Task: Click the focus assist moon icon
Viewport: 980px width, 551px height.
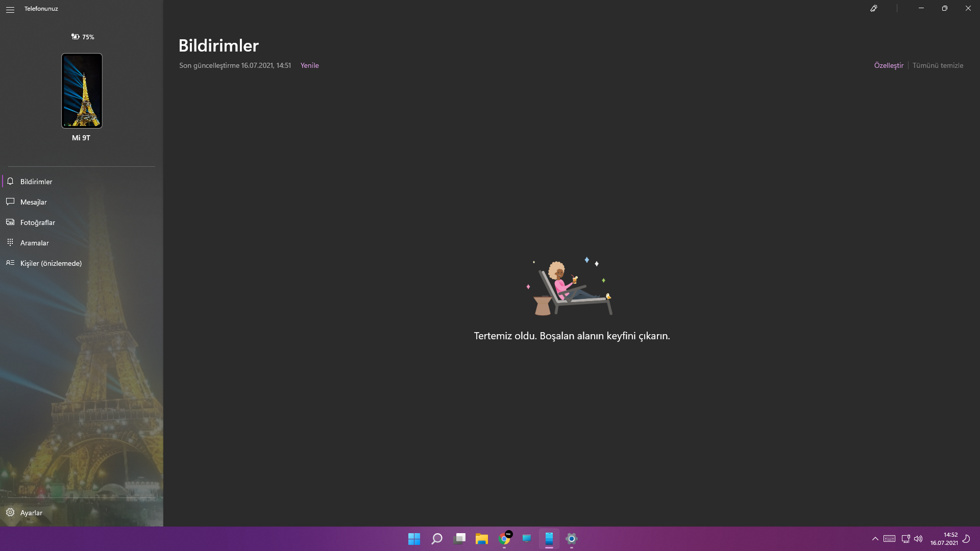Action: [966, 539]
